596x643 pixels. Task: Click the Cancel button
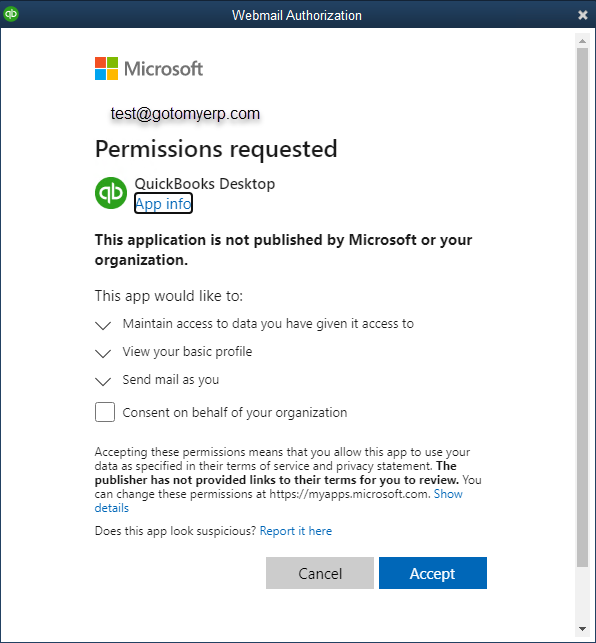tap(320, 573)
